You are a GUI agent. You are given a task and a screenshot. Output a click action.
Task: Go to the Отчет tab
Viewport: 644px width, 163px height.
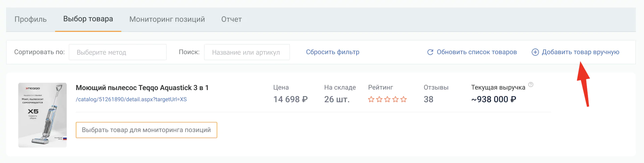[x=231, y=19]
